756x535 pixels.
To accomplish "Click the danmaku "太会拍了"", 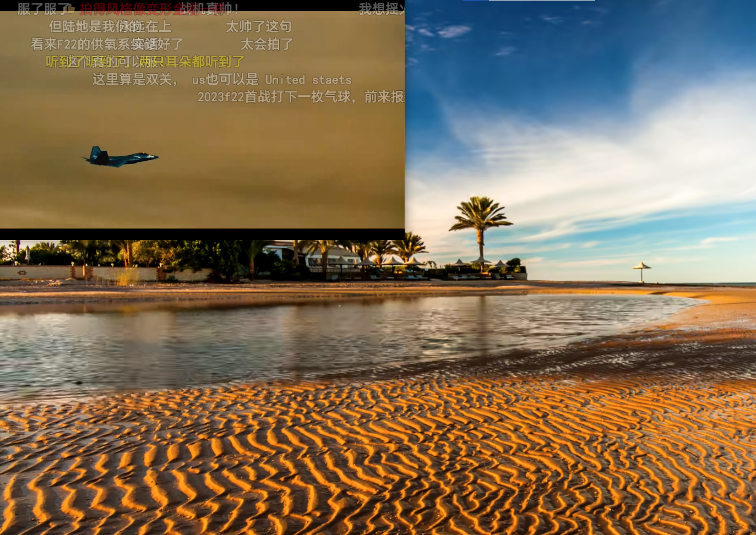I will pyautogui.click(x=267, y=45).
